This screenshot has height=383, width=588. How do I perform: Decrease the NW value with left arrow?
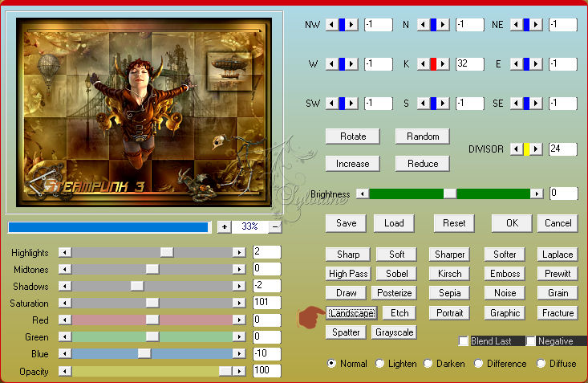click(x=331, y=25)
